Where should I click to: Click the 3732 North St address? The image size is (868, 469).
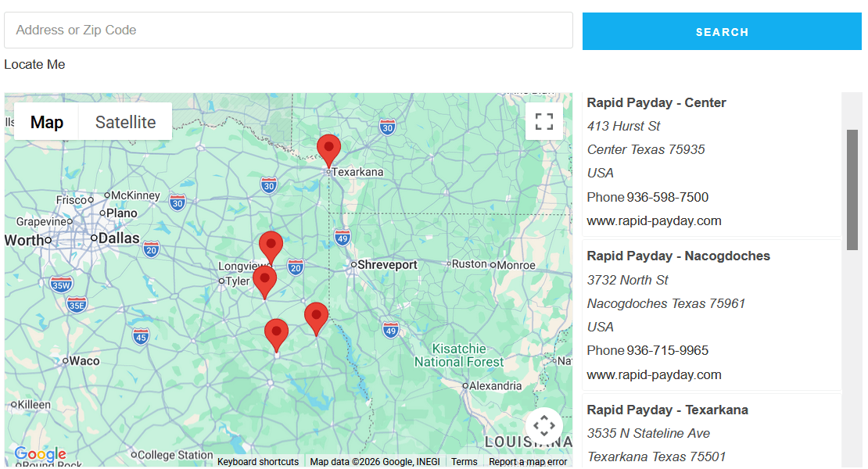coord(627,280)
